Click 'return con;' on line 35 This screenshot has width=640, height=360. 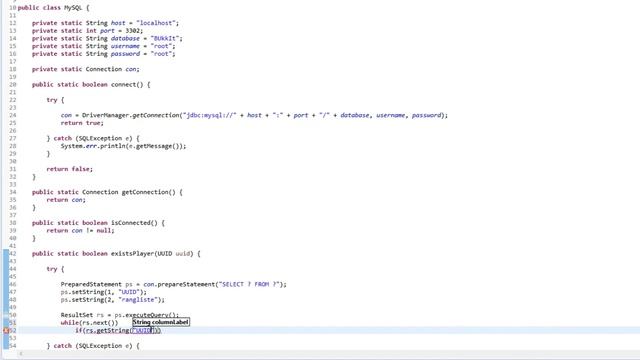66,200
